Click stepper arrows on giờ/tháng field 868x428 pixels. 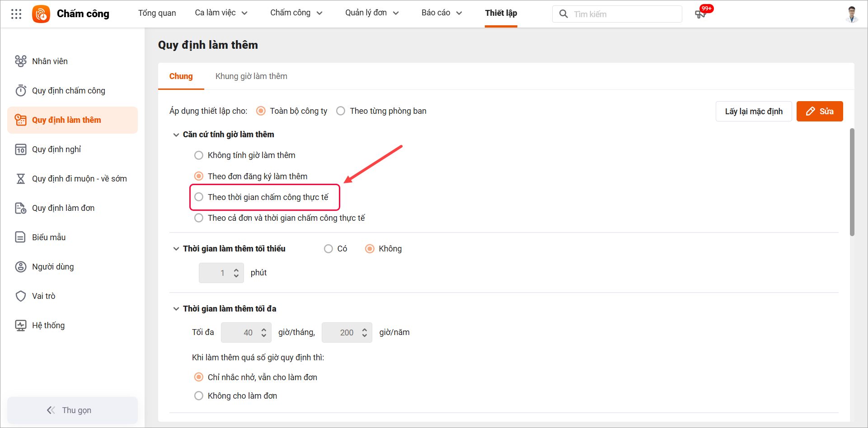tap(264, 333)
